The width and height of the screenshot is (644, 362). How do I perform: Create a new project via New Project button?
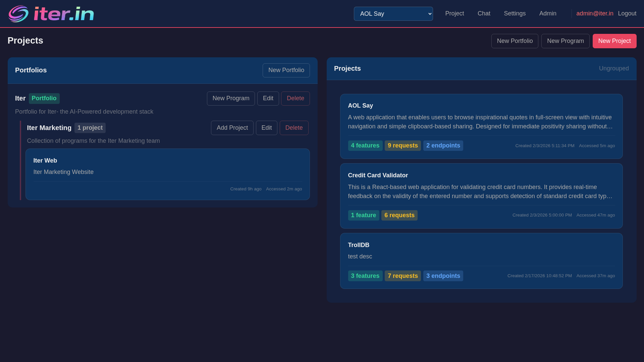click(x=614, y=41)
